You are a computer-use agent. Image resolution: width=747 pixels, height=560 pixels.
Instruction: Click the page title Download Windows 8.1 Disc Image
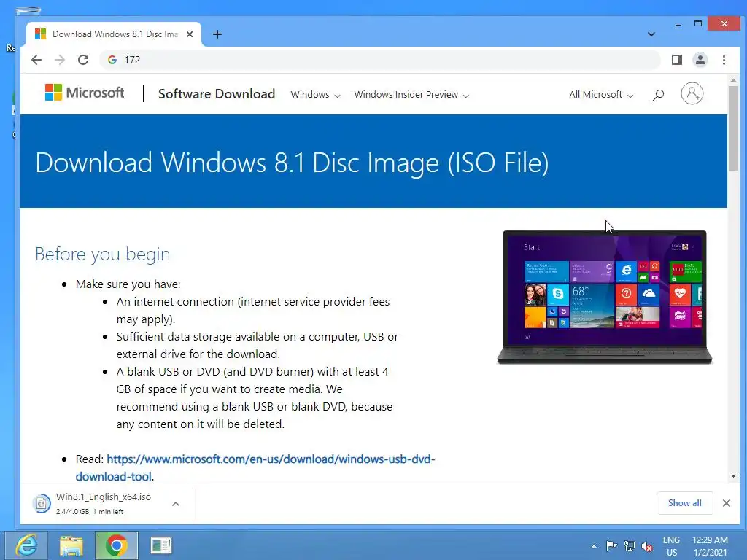pos(292,163)
